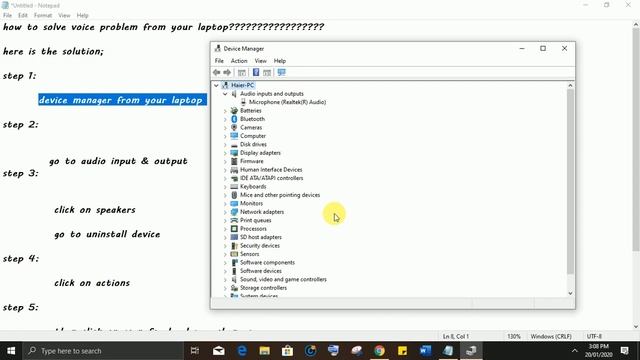Select the Computer tree item

pos(253,136)
